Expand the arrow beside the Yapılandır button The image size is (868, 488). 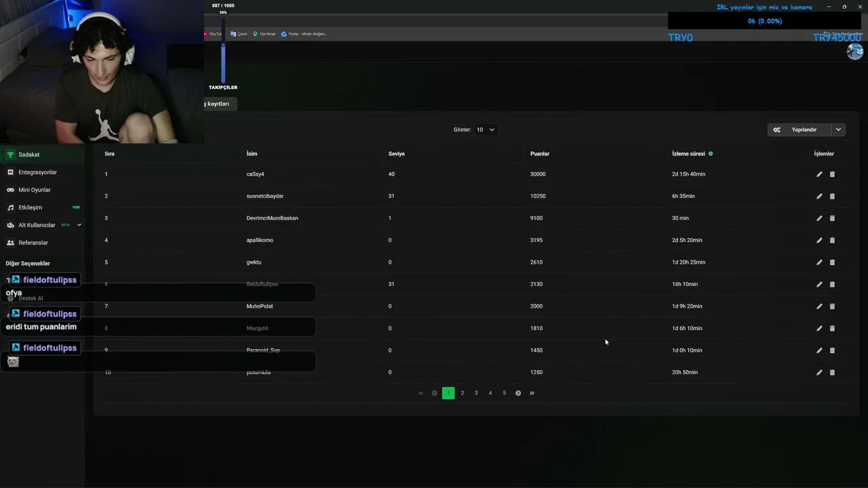point(838,129)
